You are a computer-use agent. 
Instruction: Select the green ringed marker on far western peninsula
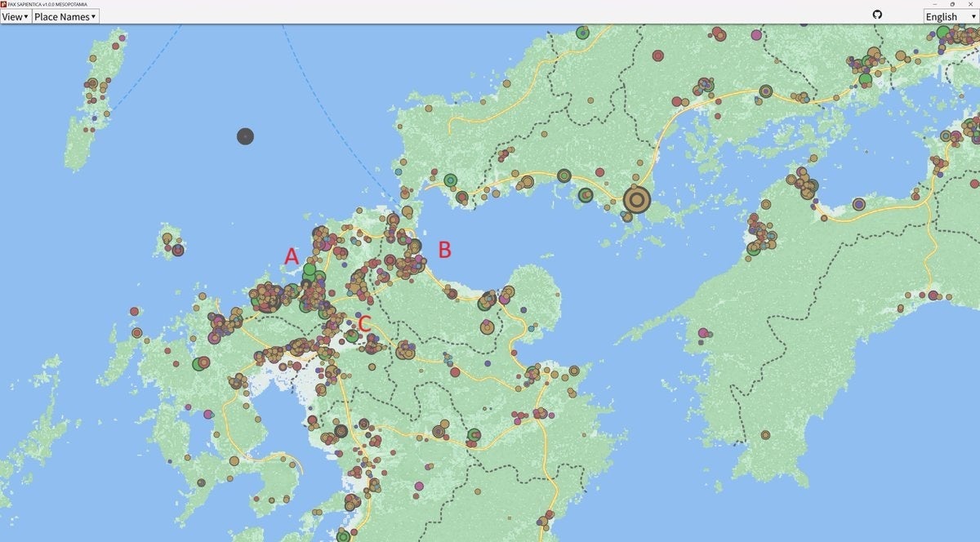click(198, 364)
